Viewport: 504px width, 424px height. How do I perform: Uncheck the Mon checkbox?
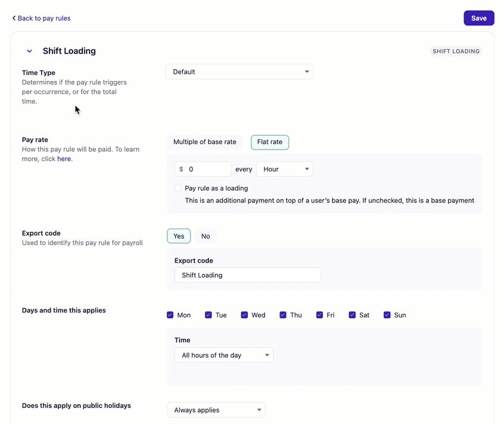tap(170, 315)
